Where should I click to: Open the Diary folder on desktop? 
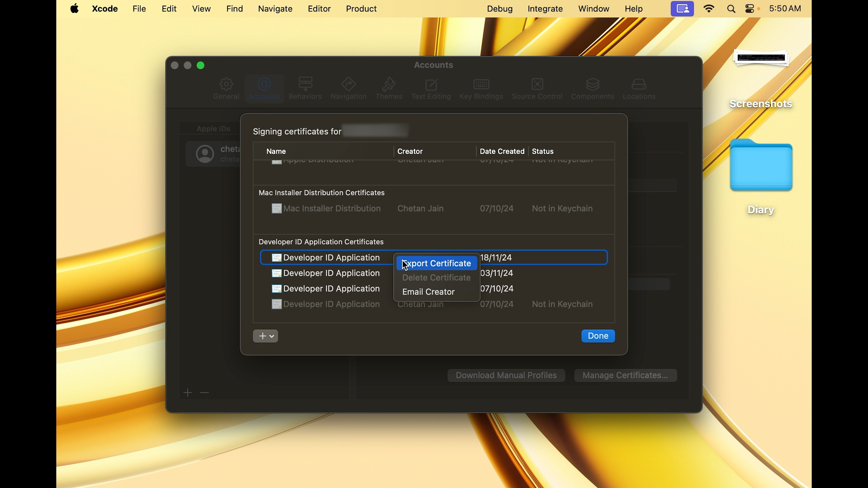coord(761,166)
